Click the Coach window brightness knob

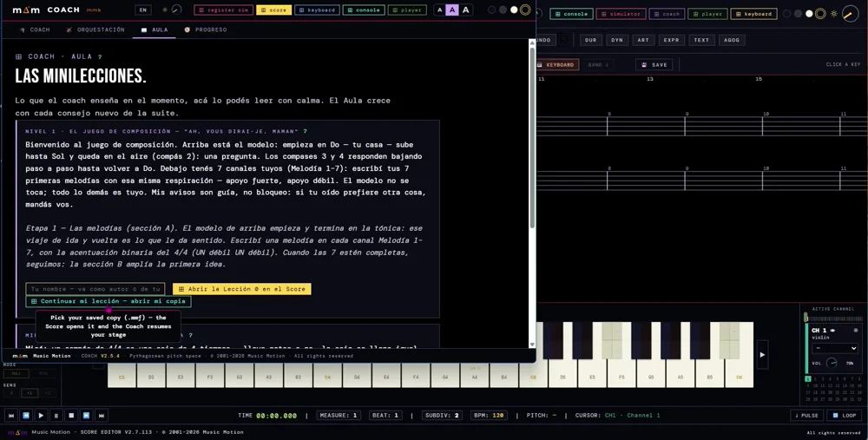[176, 10]
